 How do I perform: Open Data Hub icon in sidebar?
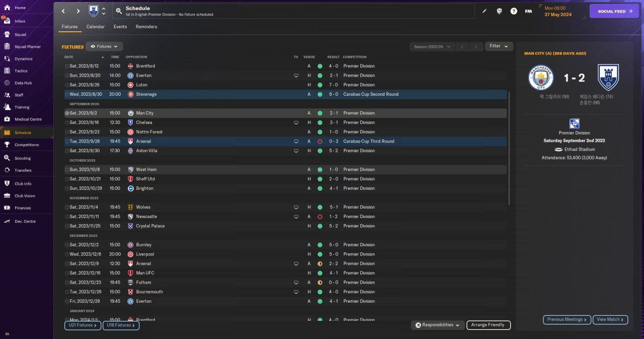[x=7, y=83]
